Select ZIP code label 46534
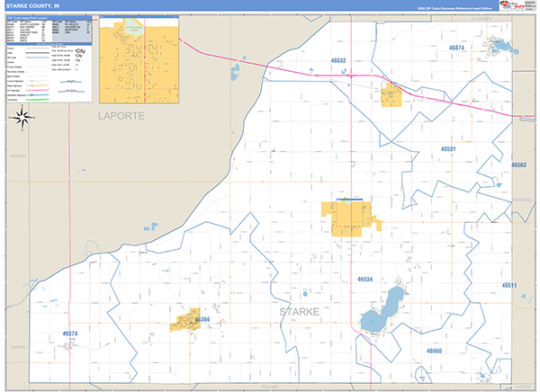540x392 pixels. click(365, 280)
